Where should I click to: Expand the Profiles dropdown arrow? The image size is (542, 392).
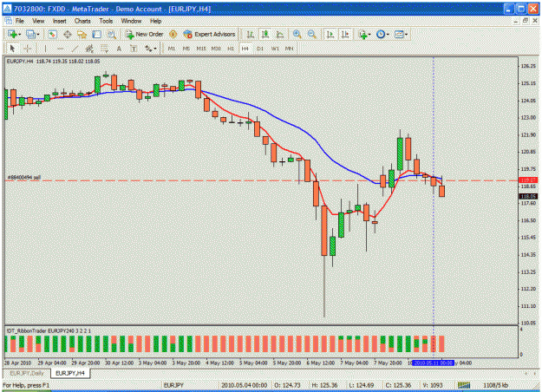tap(38, 34)
